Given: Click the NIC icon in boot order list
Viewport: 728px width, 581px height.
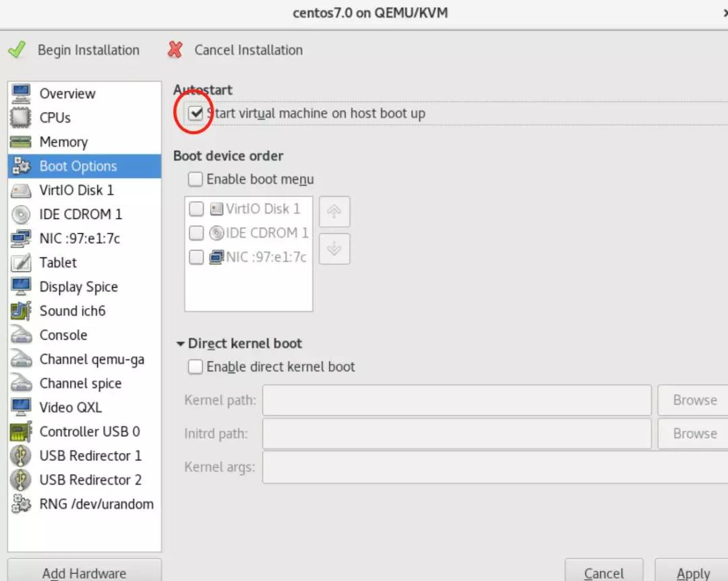Looking at the screenshot, I should pyautogui.click(x=216, y=257).
